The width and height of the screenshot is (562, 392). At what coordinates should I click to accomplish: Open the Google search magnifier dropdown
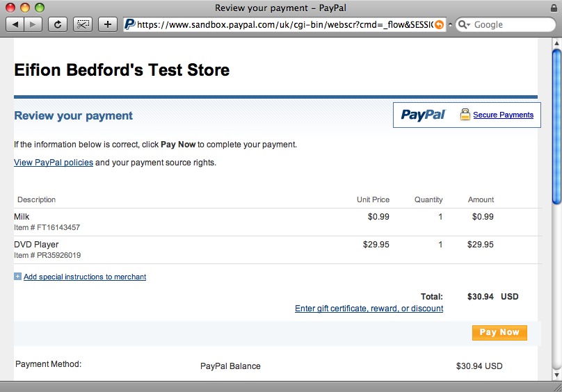464,25
